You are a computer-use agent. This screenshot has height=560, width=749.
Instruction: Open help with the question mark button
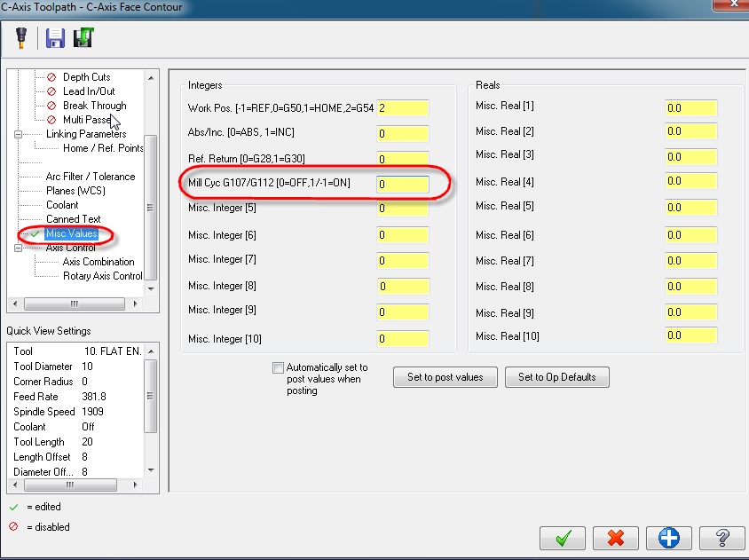click(721, 538)
